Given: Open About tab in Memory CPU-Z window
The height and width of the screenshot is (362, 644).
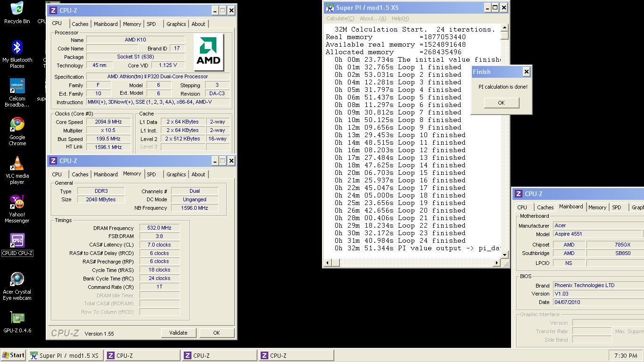Looking at the screenshot, I should [x=198, y=174].
